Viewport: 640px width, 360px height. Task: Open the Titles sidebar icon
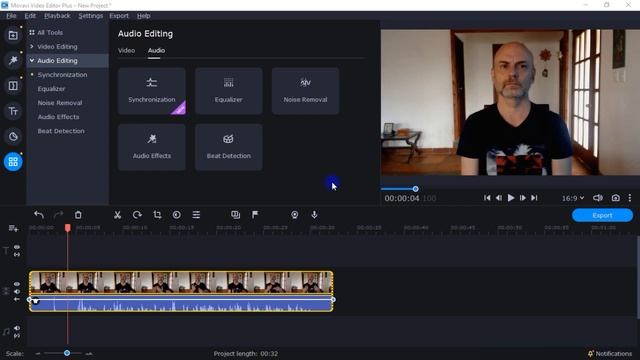point(13,111)
